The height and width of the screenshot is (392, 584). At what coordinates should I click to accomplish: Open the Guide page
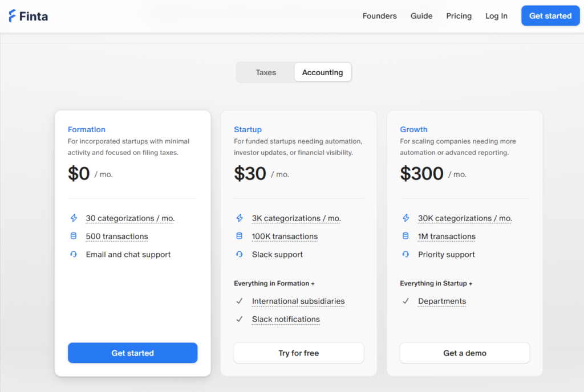pos(421,16)
